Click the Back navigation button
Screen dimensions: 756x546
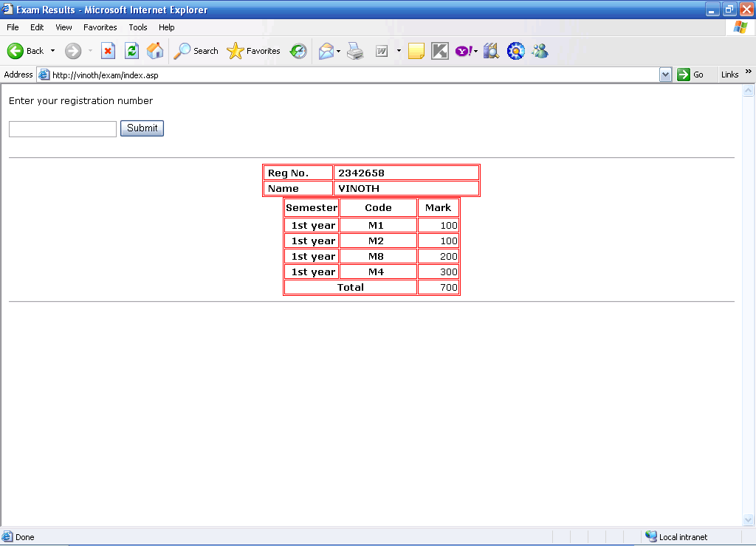(26, 51)
